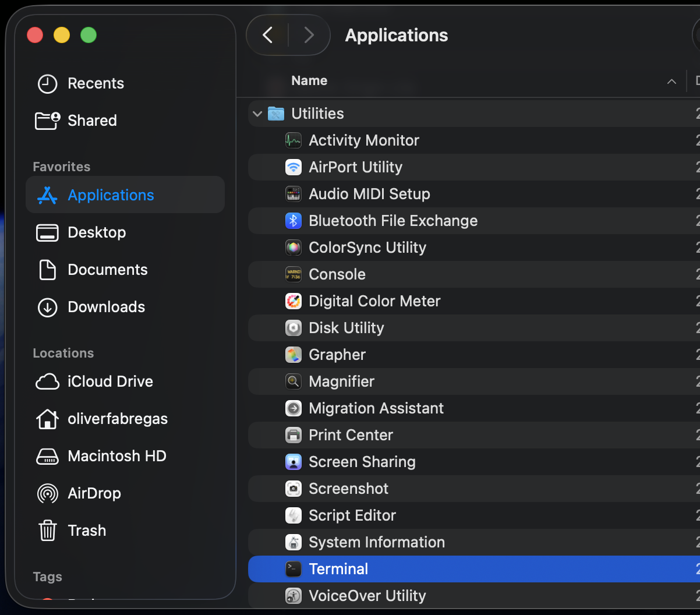The height and width of the screenshot is (615, 700).
Task: Click the Activity Monitor app icon
Action: 294,140
